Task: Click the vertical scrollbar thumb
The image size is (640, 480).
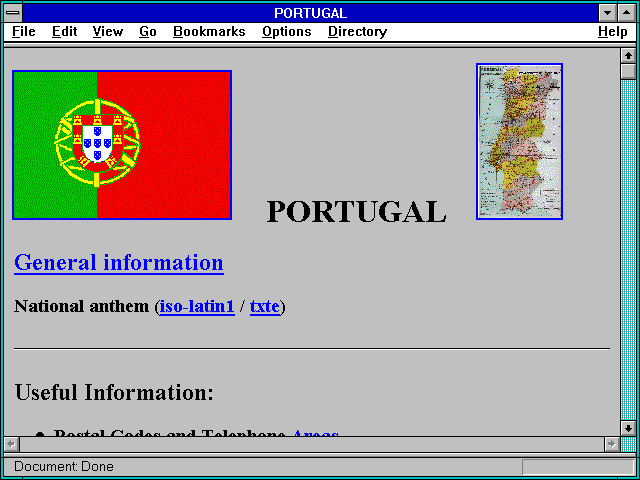Action: point(628,71)
